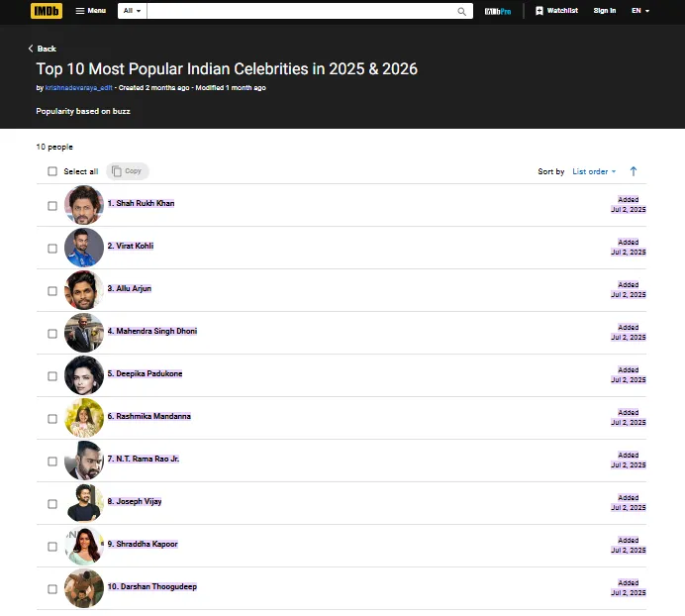This screenshot has width=685, height=616.
Task: Tick the Select all checkbox
Action: click(52, 171)
